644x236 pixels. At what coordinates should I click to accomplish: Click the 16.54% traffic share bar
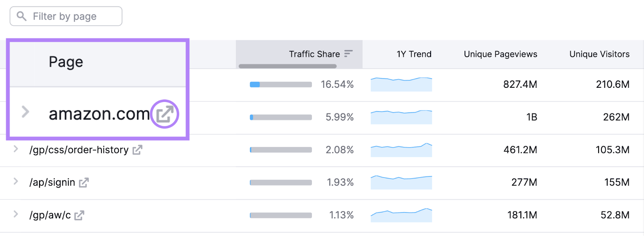281,85
